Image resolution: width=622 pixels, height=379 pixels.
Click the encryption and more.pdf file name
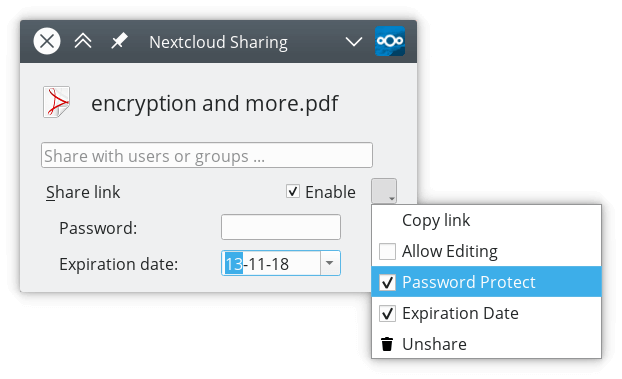[215, 104]
